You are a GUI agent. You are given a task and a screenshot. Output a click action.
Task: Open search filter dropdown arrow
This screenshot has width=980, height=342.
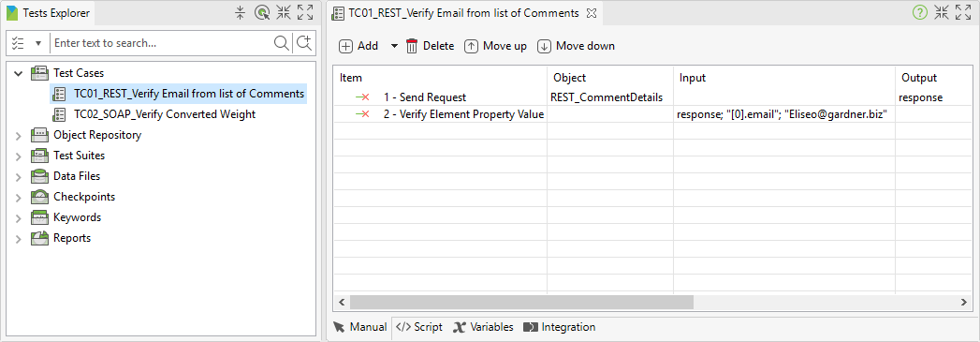pyautogui.click(x=38, y=43)
